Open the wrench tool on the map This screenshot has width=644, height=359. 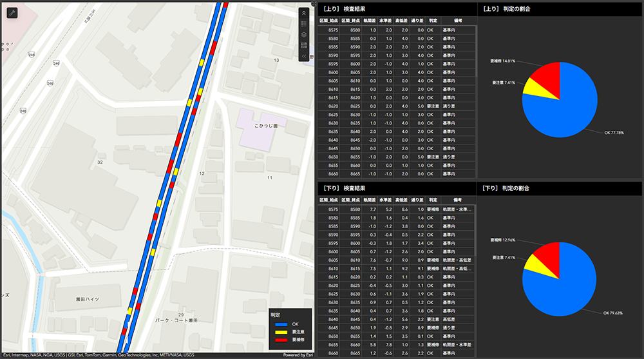(x=13, y=13)
